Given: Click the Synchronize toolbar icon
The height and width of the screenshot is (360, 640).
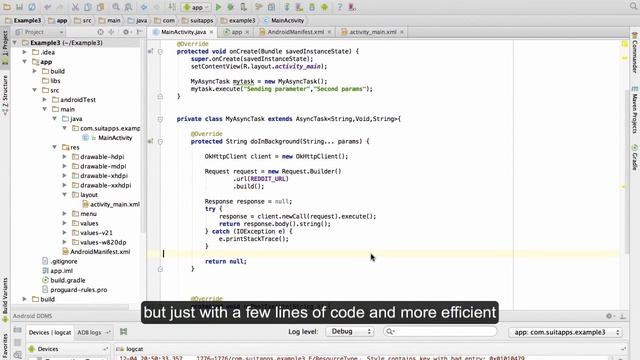Looking at the screenshot, I should point(32,7).
